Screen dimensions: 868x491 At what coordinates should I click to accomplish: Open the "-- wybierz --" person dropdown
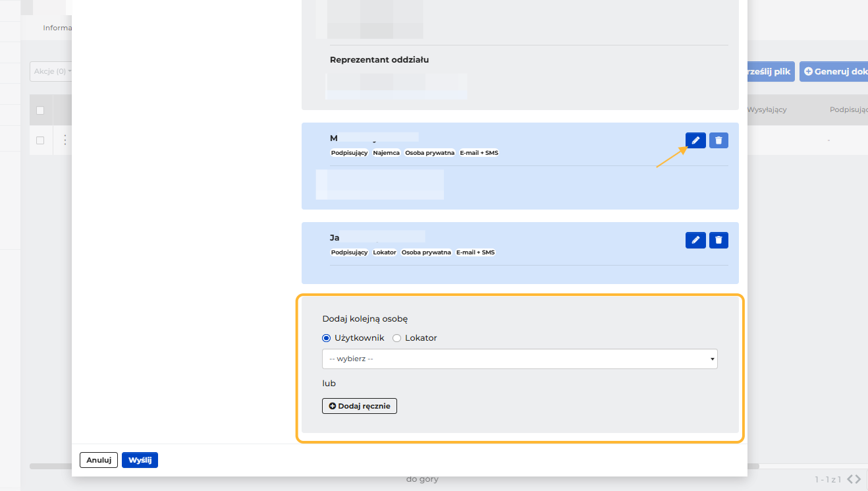tap(520, 359)
